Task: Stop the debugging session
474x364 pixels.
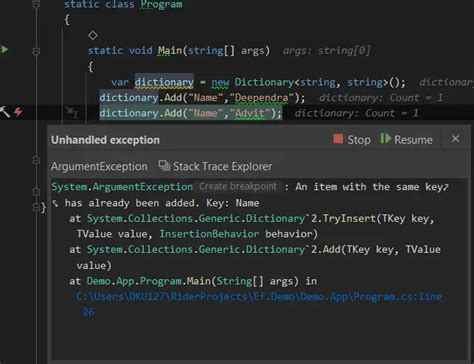Action: 352,139
